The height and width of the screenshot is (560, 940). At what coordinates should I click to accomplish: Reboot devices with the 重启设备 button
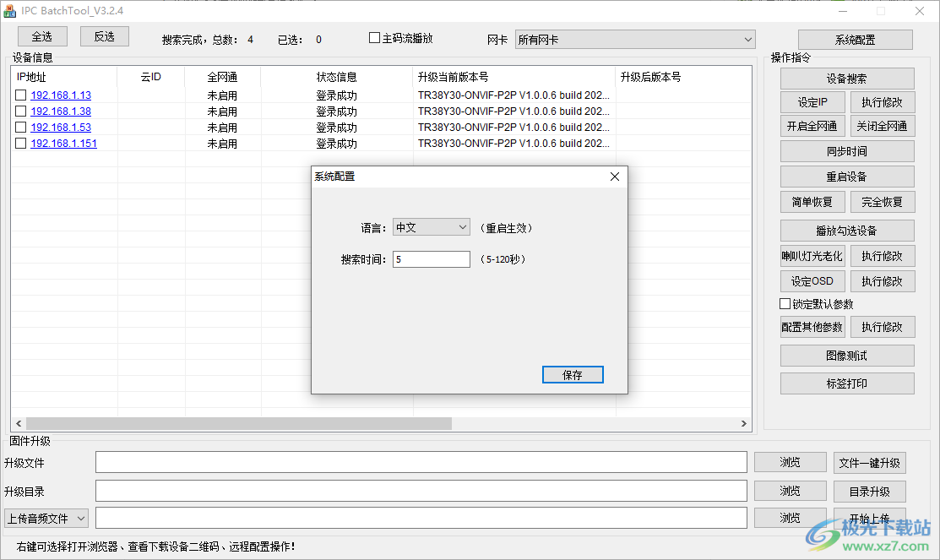pos(847,176)
